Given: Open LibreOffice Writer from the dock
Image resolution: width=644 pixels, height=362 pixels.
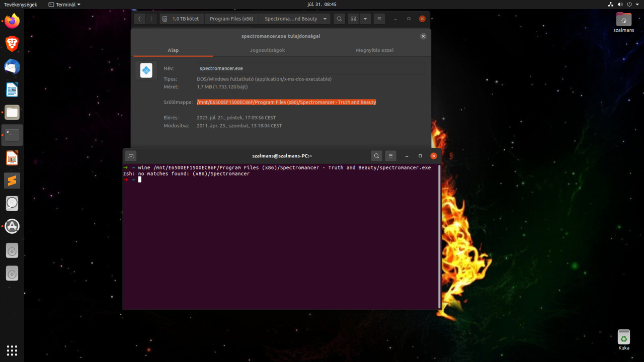Looking at the screenshot, I should pos(12,90).
